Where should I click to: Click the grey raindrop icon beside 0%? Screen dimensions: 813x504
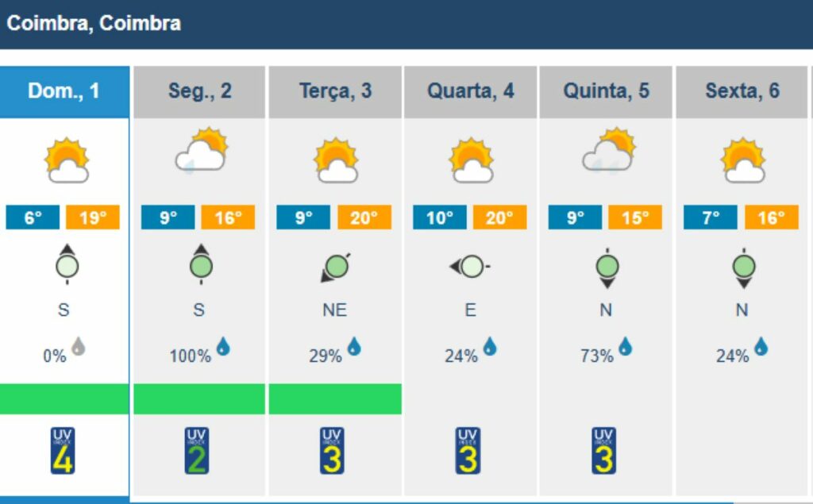[78, 347]
